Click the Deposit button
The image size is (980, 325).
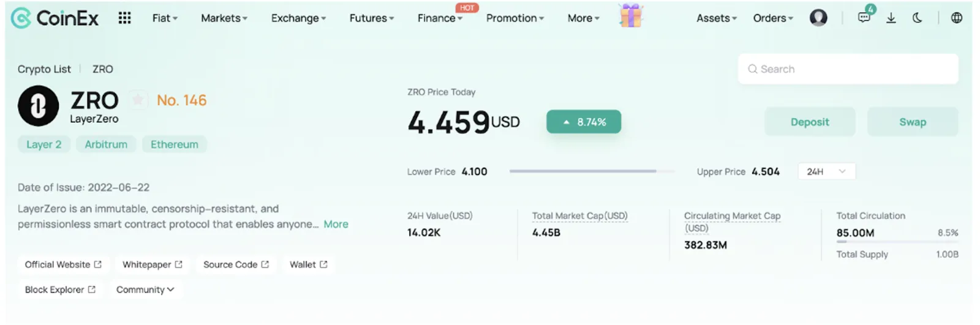tap(810, 122)
